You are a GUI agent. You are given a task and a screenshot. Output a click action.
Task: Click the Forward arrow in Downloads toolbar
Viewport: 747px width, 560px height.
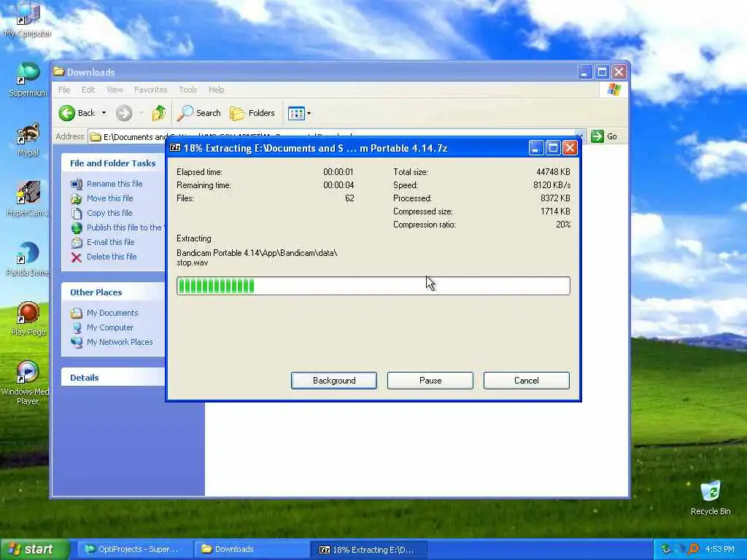point(124,113)
